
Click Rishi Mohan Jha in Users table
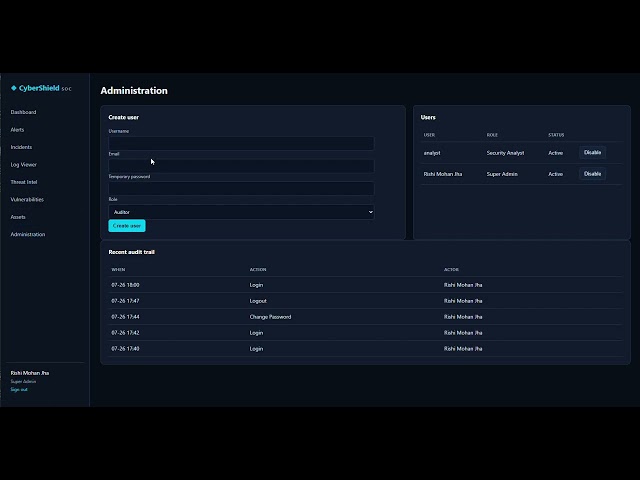[443, 174]
